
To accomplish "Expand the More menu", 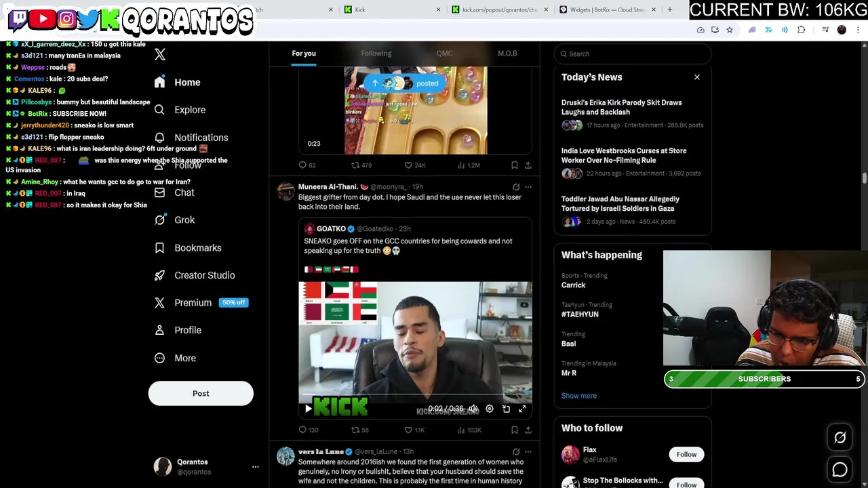I will pos(174,358).
